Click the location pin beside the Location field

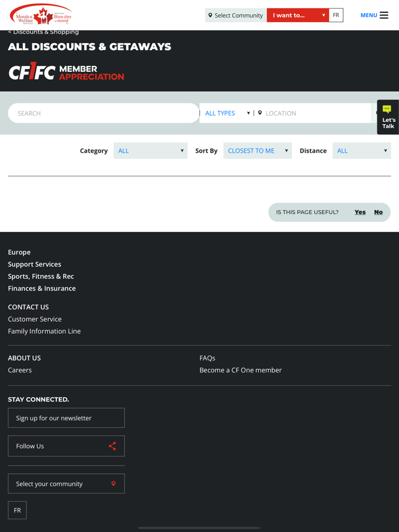pyautogui.click(x=260, y=113)
